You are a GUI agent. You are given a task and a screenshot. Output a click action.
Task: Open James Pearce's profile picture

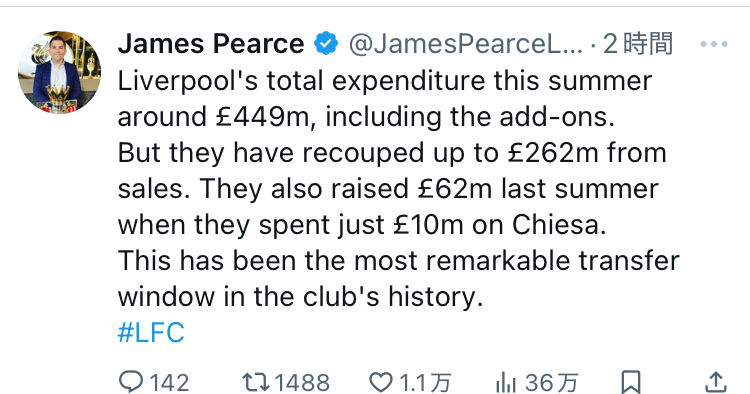[59, 72]
